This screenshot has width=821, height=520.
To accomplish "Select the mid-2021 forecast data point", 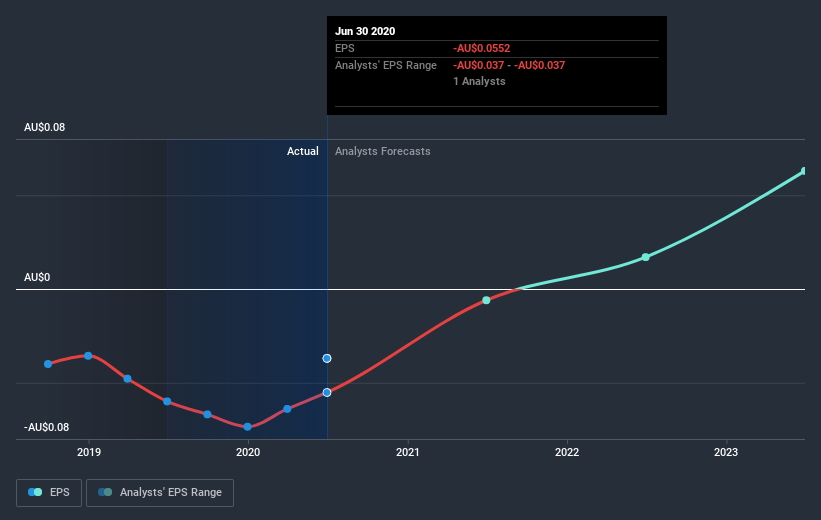I will 486,300.
